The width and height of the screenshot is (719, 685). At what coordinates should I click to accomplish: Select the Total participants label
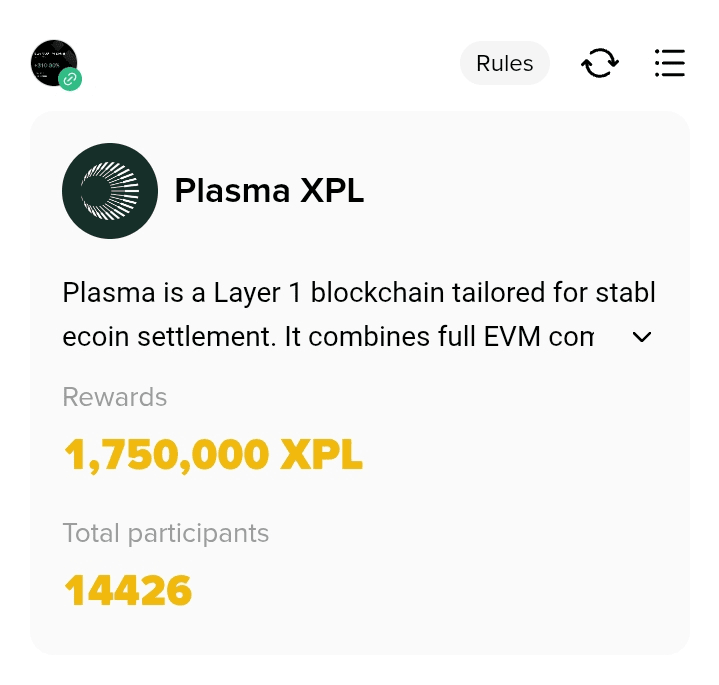(165, 533)
